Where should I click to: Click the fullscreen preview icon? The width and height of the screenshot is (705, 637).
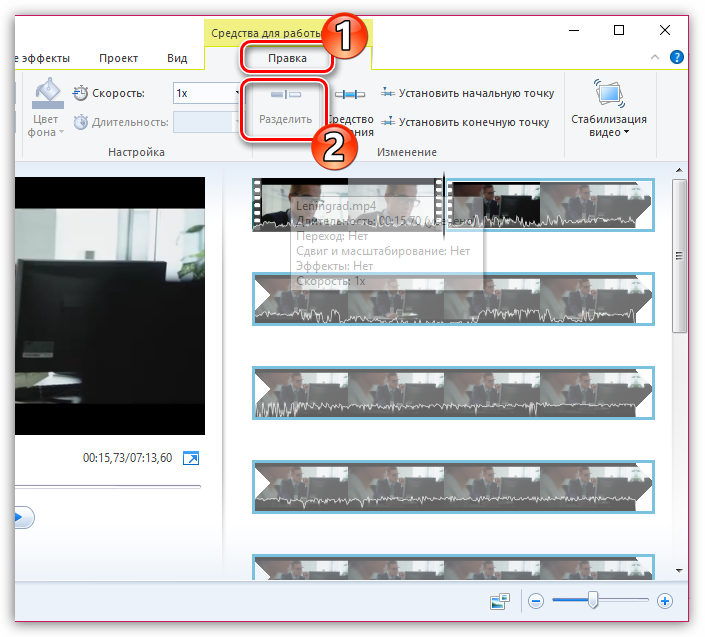pyautogui.click(x=191, y=458)
